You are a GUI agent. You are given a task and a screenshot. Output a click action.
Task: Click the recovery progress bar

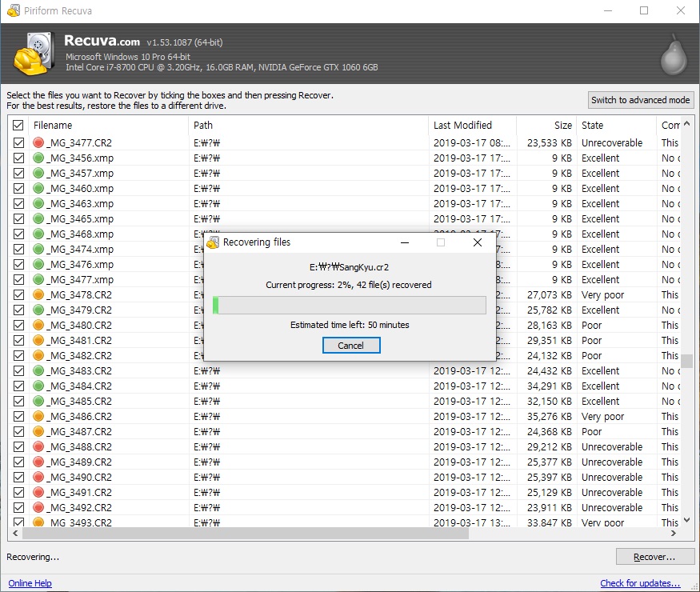pyautogui.click(x=350, y=306)
